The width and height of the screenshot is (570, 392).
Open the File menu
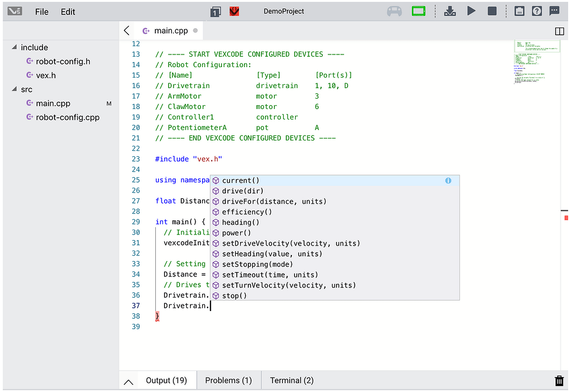pyautogui.click(x=42, y=12)
